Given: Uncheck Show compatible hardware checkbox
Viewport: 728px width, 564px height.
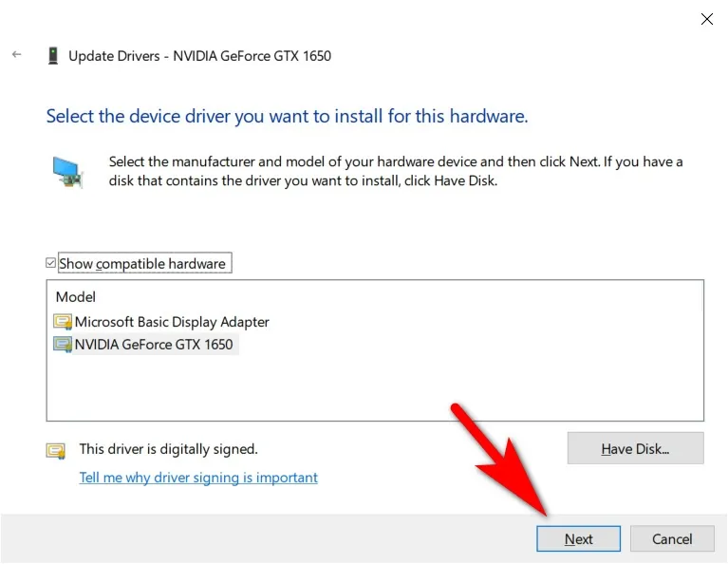Looking at the screenshot, I should pos(50,263).
